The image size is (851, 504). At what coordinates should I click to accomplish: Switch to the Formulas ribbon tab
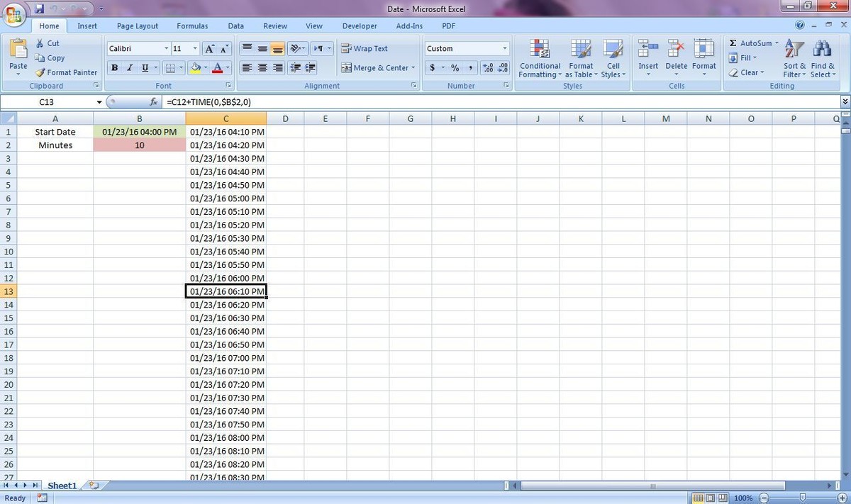click(x=192, y=26)
